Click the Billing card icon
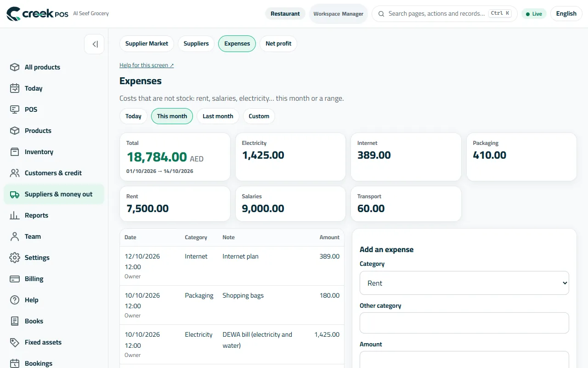The width and height of the screenshot is (588, 368). (x=15, y=279)
